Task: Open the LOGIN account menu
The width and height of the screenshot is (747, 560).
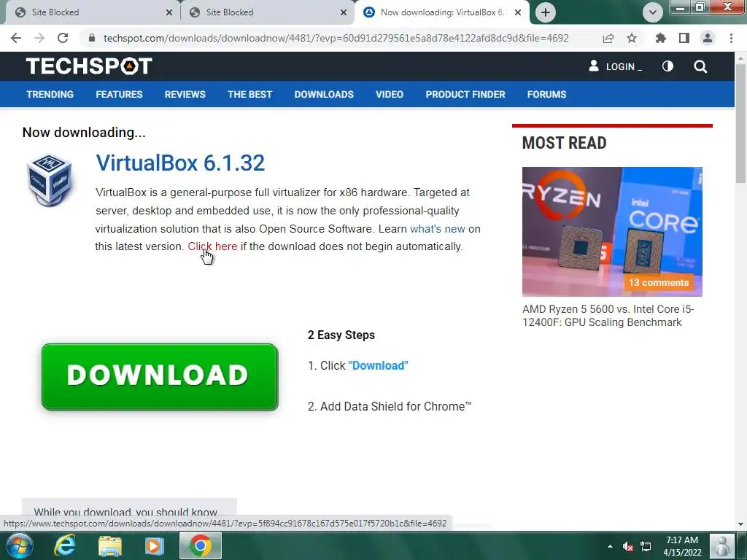Action: point(615,66)
